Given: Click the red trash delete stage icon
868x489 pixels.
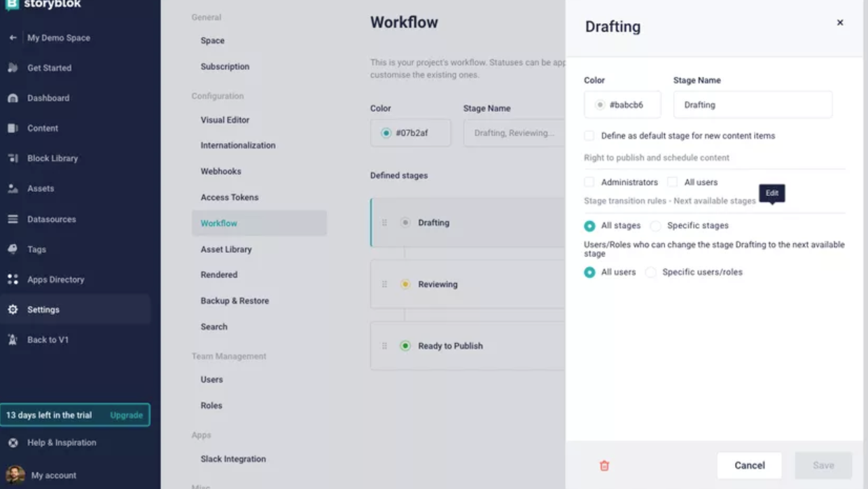Looking at the screenshot, I should (x=605, y=465).
